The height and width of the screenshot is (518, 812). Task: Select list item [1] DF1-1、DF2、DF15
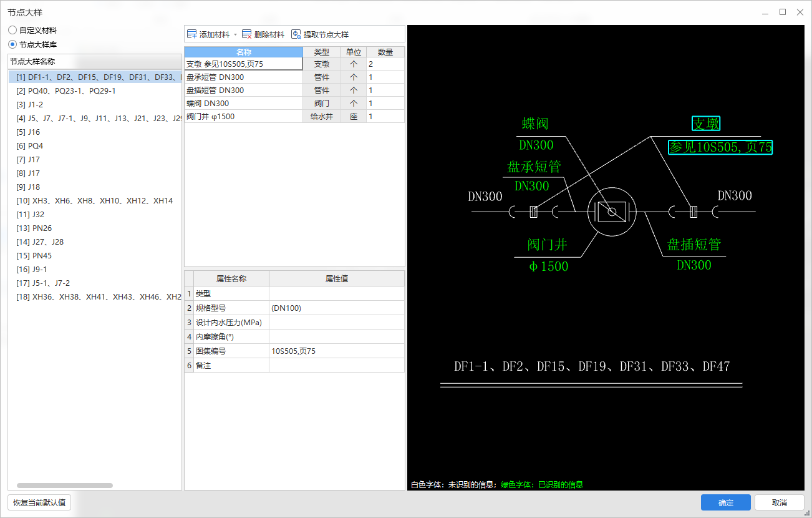click(95, 77)
